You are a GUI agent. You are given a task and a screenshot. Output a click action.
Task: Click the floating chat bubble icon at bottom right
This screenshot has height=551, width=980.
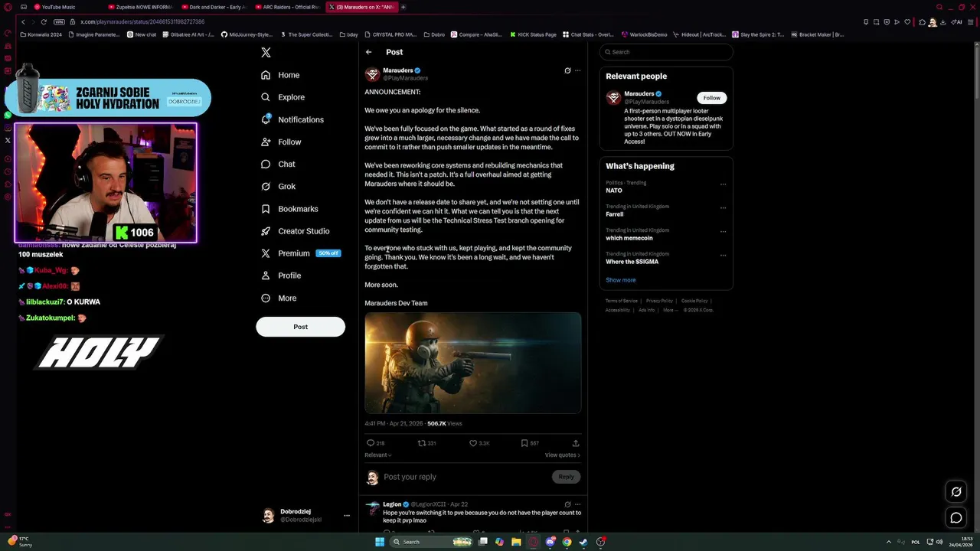coord(956,518)
